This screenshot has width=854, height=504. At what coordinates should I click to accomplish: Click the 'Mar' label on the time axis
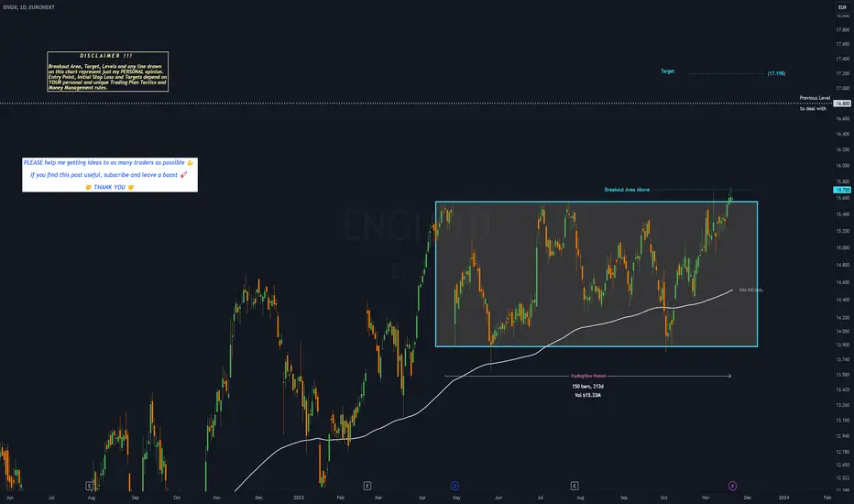[378, 498]
